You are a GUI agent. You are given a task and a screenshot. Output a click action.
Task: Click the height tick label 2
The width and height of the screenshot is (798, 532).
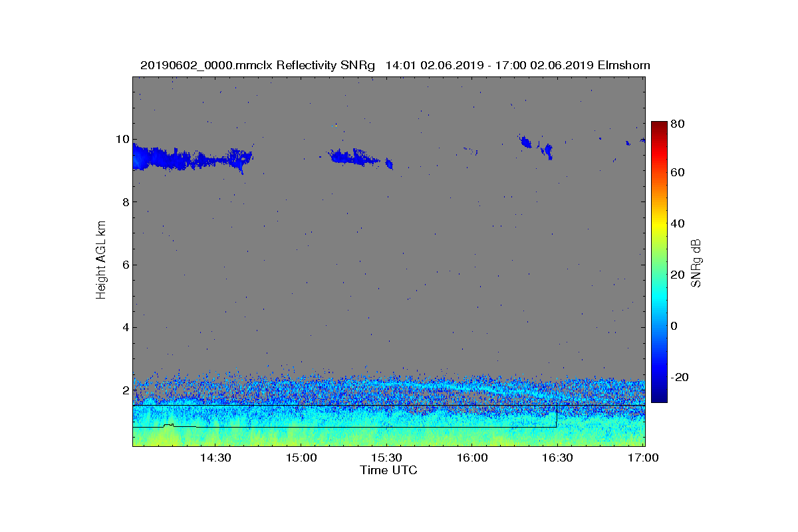point(124,390)
